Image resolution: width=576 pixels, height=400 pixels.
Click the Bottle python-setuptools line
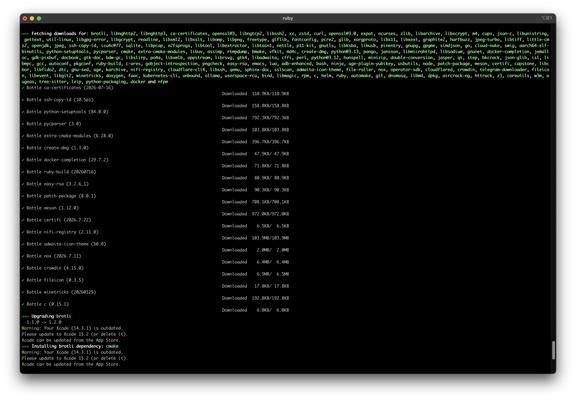pyautogui.click(x=67, y=112)
